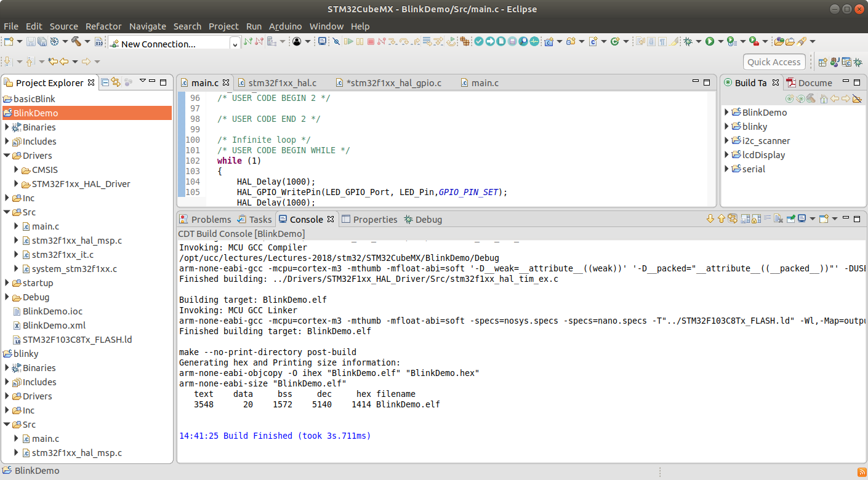The image size is (868, 480).
Task: Click the Home icon in Build Targets
Action: coord(824,98)
